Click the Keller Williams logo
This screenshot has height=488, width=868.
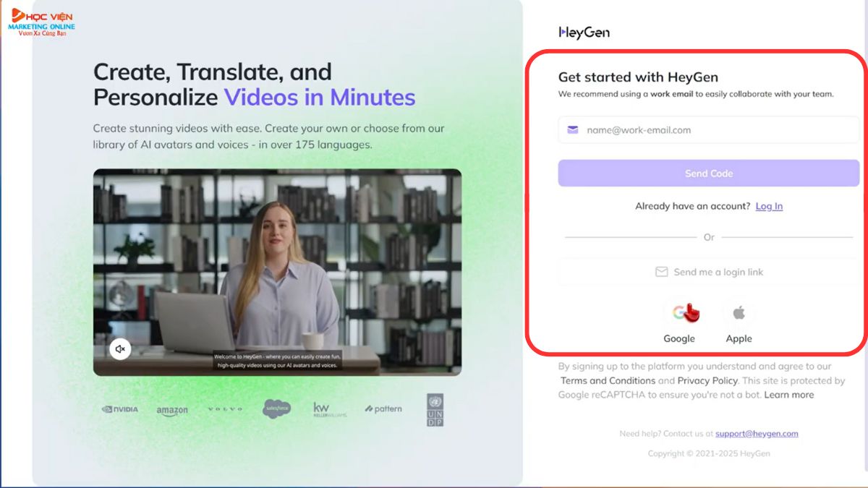point(330,409)
